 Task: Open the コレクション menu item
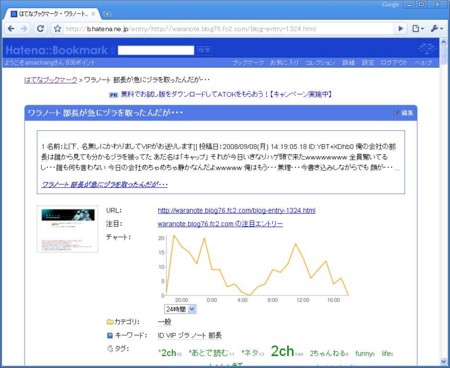(320, 63)
